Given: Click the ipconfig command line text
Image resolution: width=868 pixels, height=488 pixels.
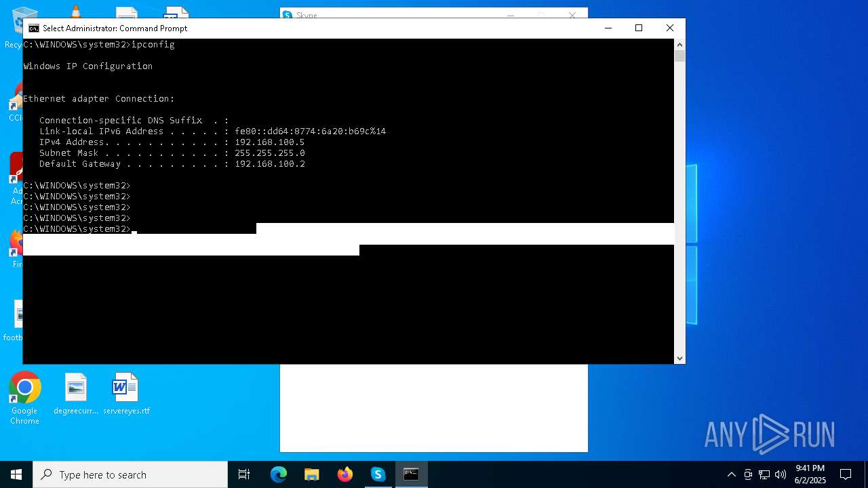Looking at the screenshot, I should click(99, 45).
